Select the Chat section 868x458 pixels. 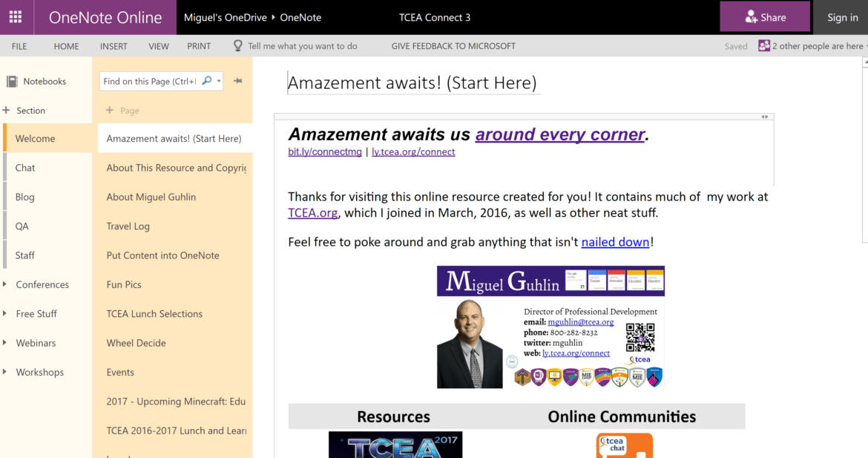25,168
